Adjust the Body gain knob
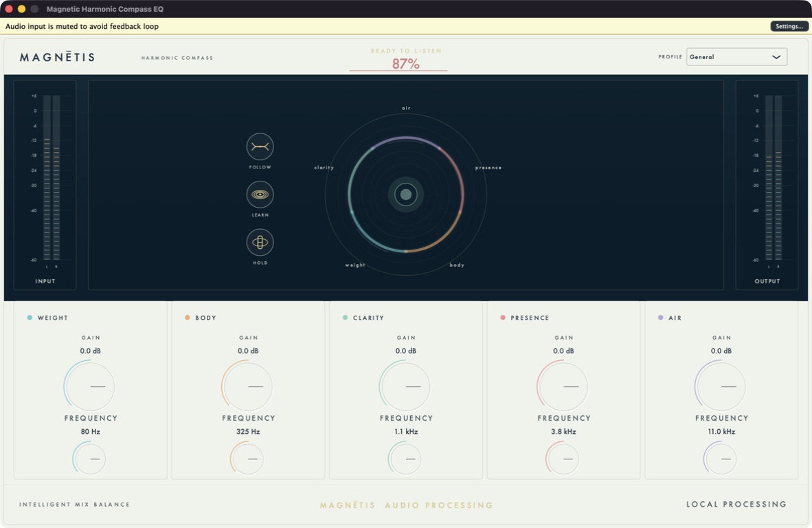Image resolution: width=812 pixels, height=528 pixels. pos(247,386)
